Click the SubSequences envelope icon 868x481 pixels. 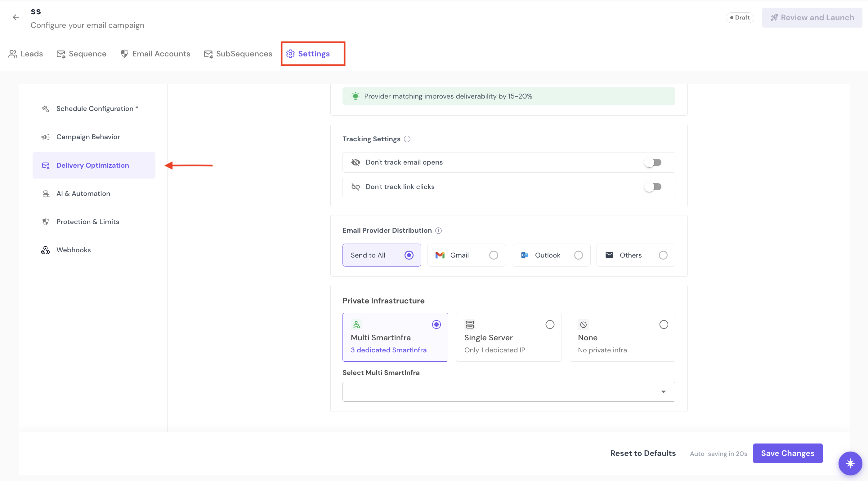(208, 54)
